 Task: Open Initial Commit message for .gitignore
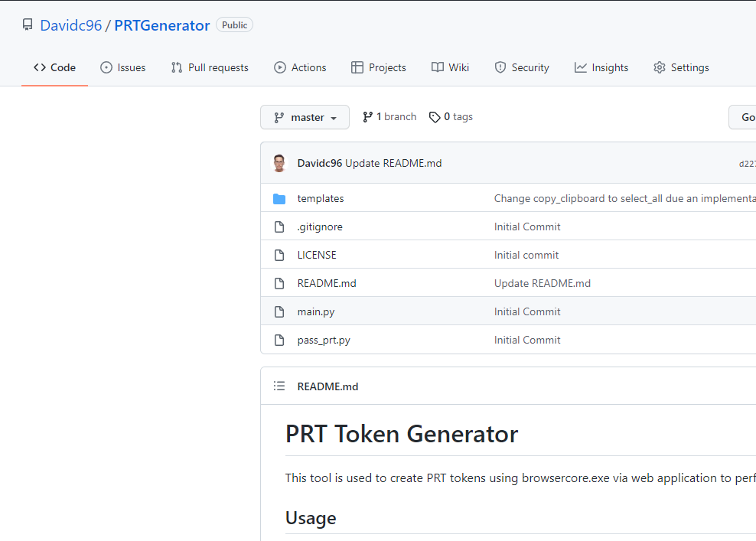click(527, 227)
